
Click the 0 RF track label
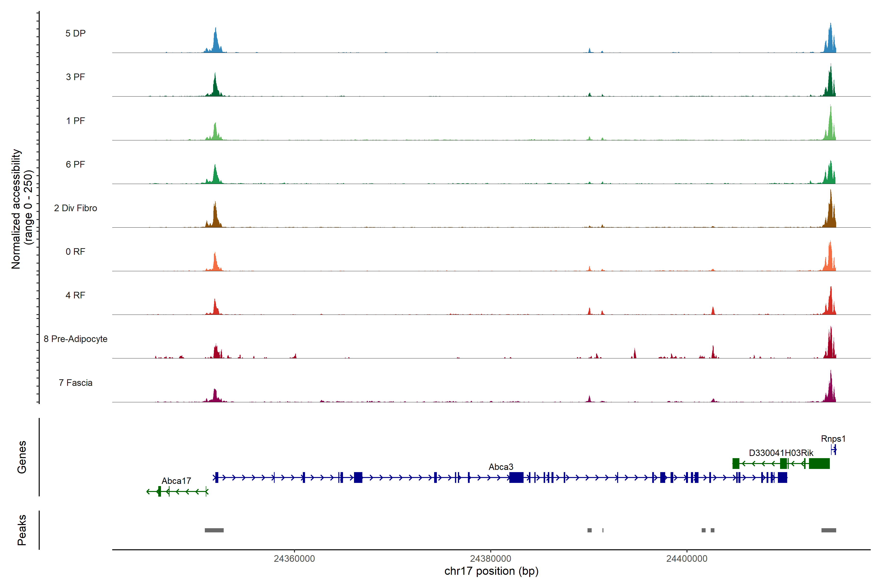pos(75,252)
